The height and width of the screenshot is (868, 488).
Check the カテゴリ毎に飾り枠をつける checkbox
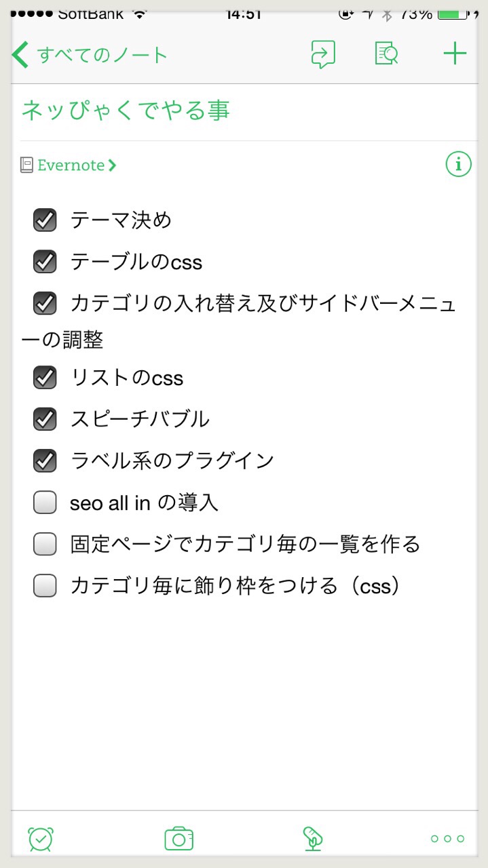[45, 585]
